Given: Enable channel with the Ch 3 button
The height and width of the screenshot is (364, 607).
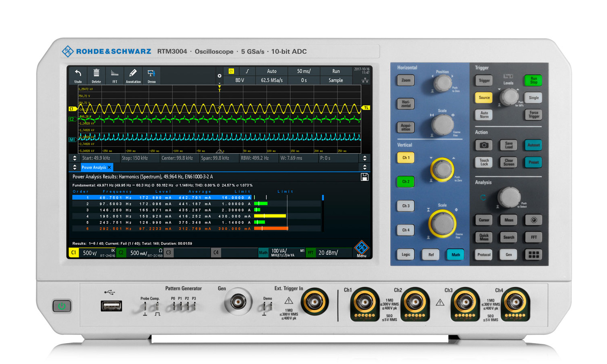Looking at the screenshot, I should coord(405,206).
